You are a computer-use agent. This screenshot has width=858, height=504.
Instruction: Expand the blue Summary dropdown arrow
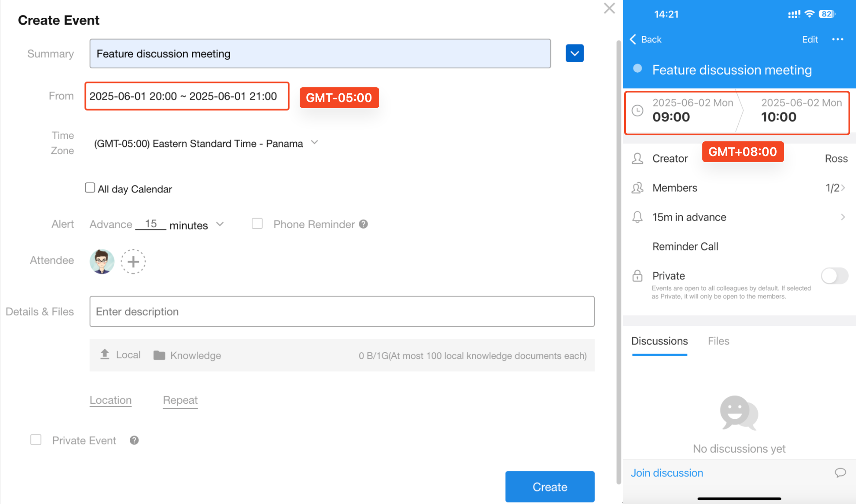pos(574,54)
